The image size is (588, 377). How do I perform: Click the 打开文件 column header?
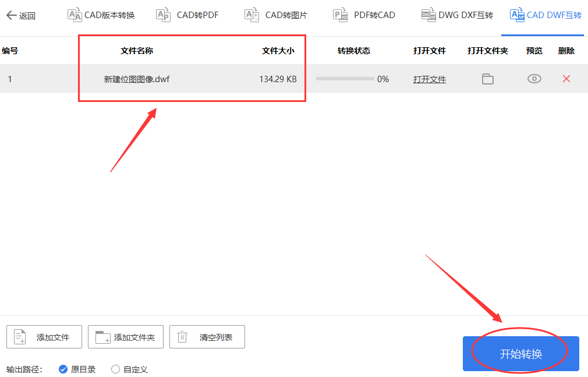(430, 51)
